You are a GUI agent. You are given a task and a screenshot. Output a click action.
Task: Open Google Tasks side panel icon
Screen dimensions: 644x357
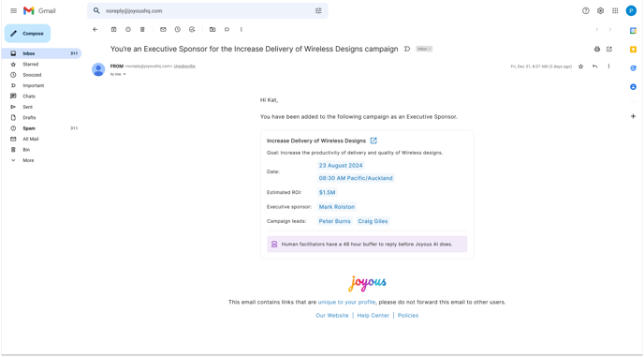click(633, 68)
